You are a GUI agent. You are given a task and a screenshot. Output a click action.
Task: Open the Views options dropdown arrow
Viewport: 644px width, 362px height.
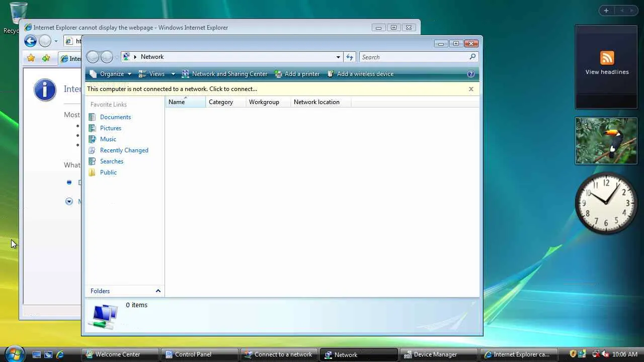pyautogui.click(x=173, y=74)
